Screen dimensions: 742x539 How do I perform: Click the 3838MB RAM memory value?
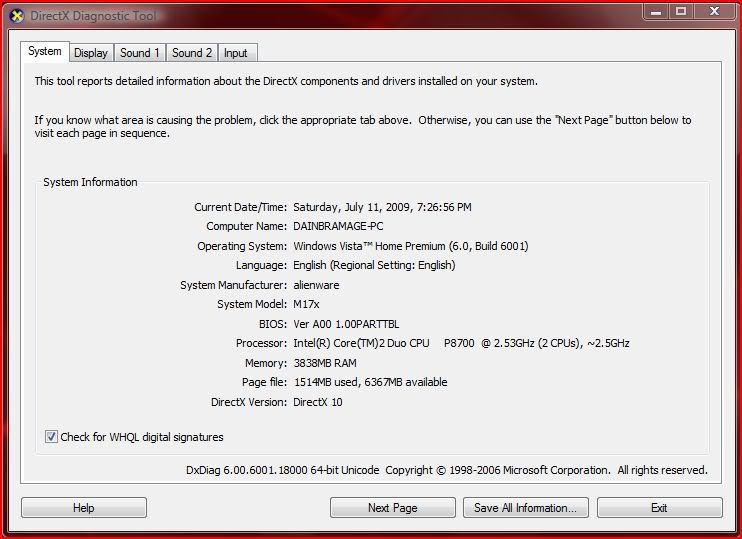325,363
